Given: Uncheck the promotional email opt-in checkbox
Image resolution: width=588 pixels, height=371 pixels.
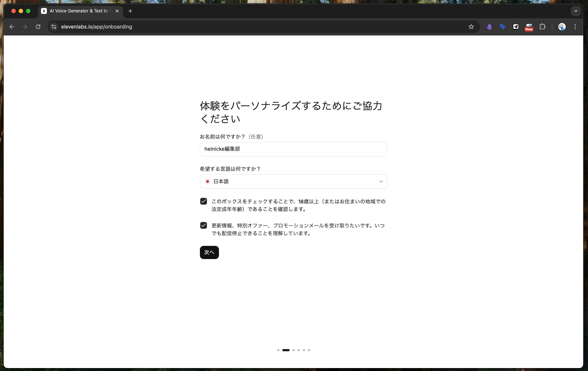Looking at the screenshot, I should pyautogui.click(x=204, y=225).
